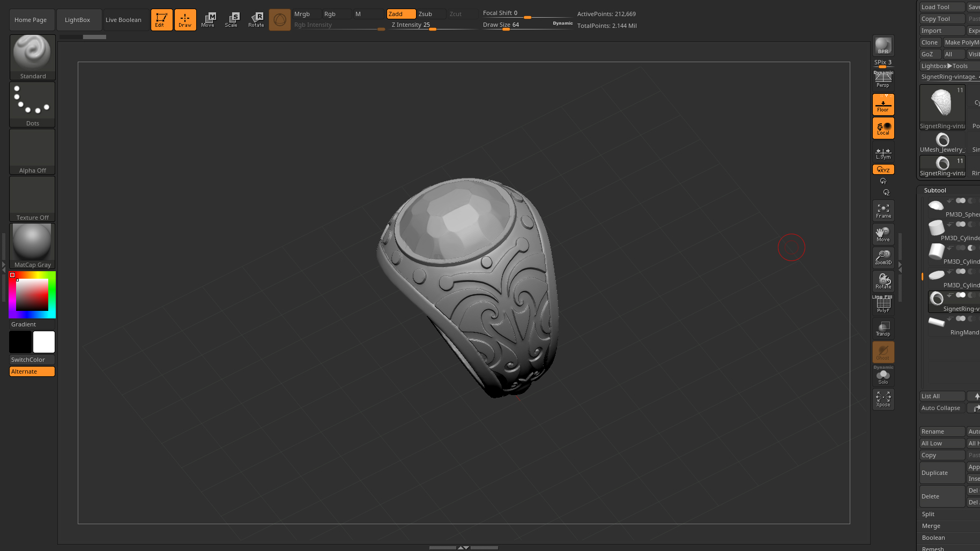
Task: Toggle visibility switch in SignetRing subtool row
Action: point(961,295)
